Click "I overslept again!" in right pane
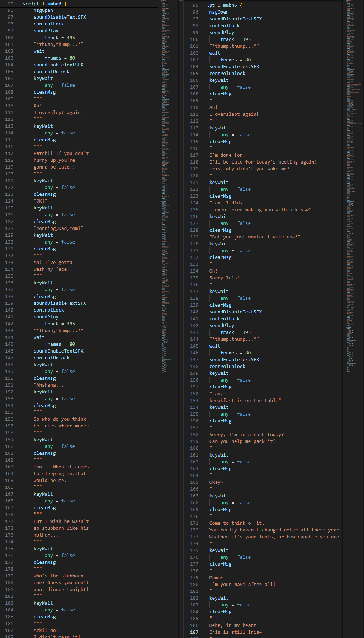 tap(234, 114)
